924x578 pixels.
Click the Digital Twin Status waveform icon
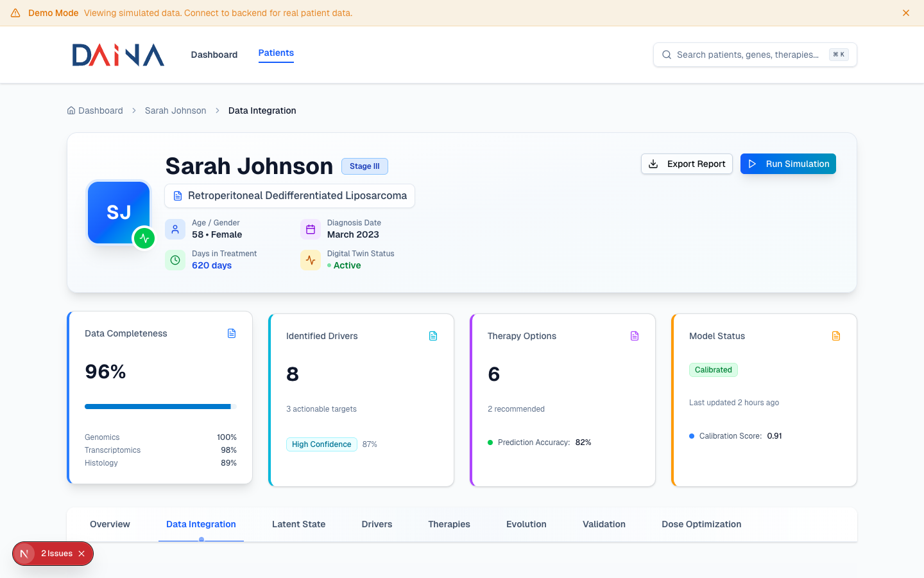click(311, 260)
